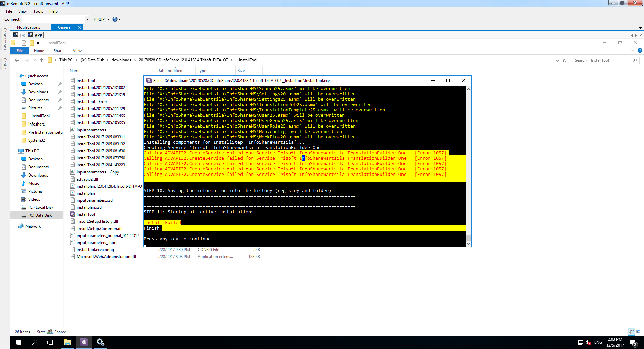
Task: Open the Action Center notifications icon
Action: coord(633,342)
